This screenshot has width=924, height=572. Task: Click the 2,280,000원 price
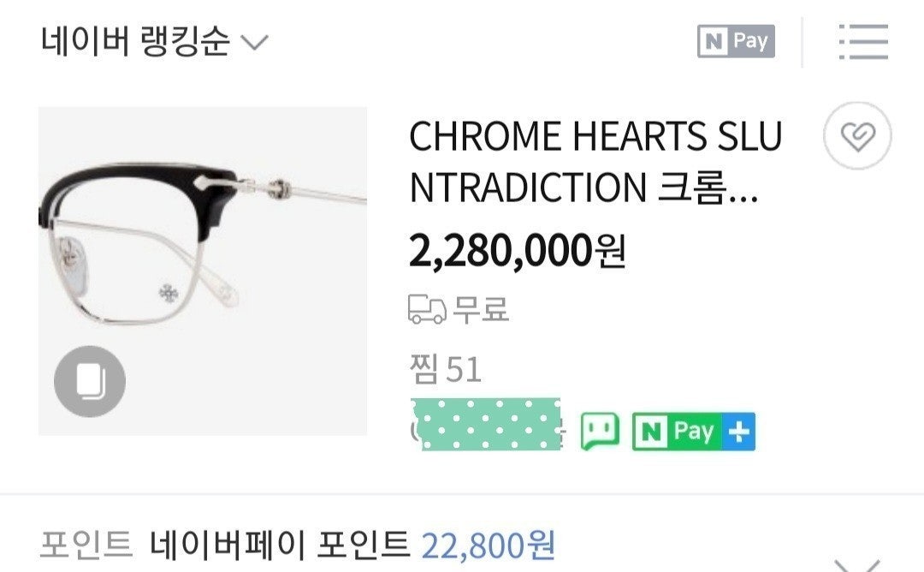[x=518, y=251]
